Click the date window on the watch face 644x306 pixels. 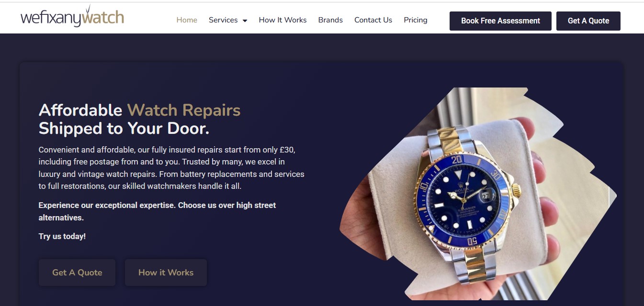486,196
